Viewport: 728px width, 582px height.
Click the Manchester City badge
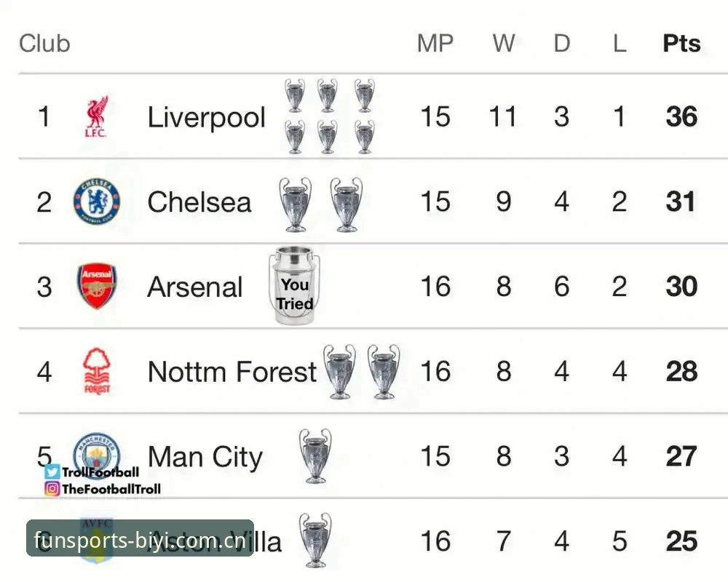tap(97, 453)
